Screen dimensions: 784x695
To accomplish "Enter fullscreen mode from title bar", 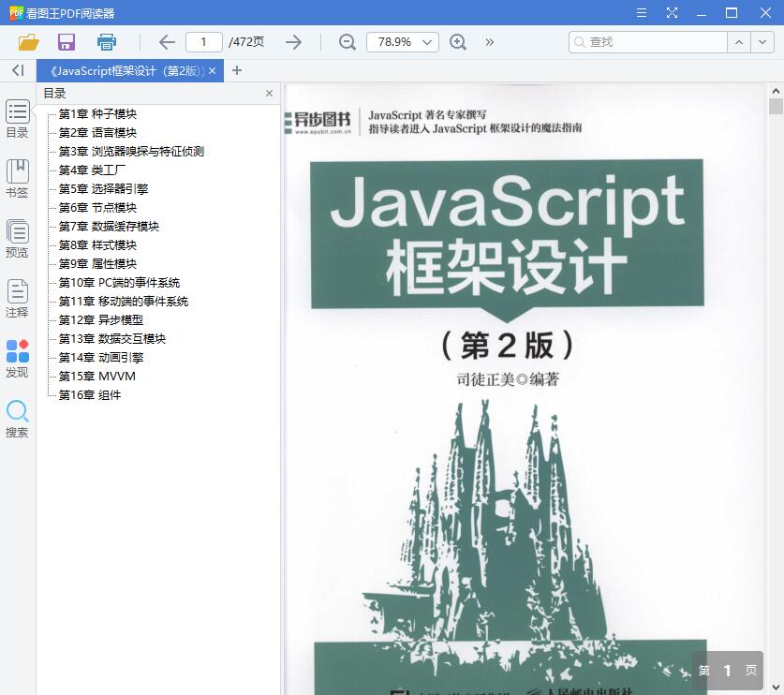I will 672,13.
